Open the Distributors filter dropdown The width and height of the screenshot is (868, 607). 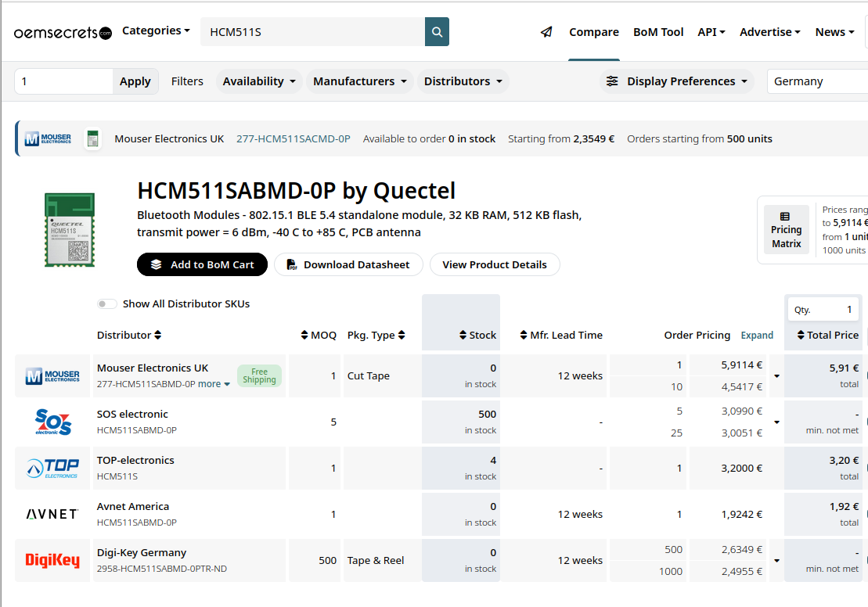click(x=463, y=81)
